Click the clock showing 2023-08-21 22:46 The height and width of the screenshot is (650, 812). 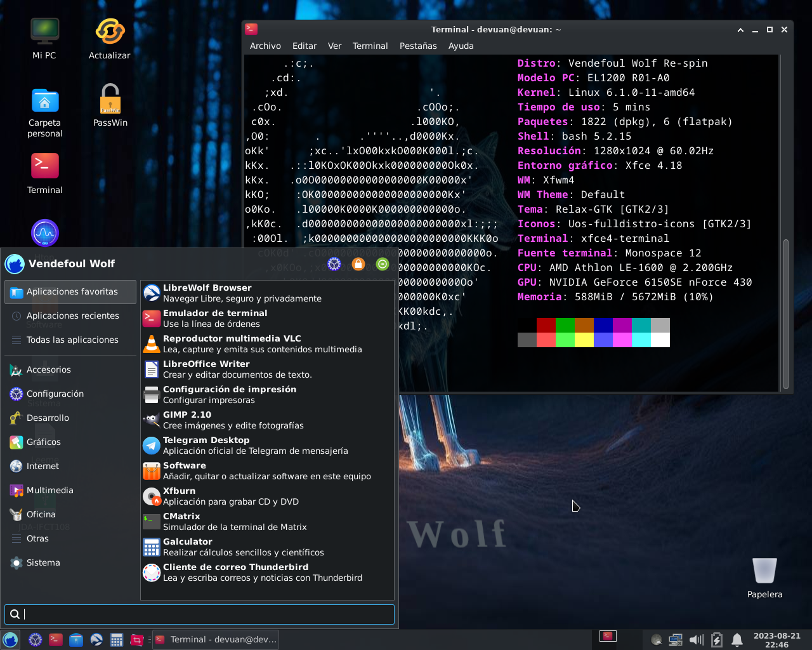click(x=776, y=640)
